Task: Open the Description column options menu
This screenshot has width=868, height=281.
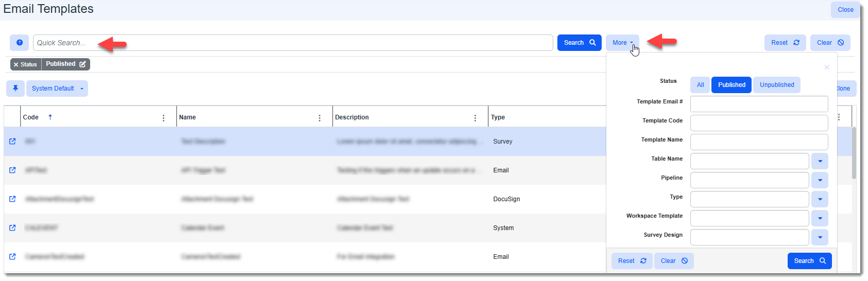Action: (475, 118)
